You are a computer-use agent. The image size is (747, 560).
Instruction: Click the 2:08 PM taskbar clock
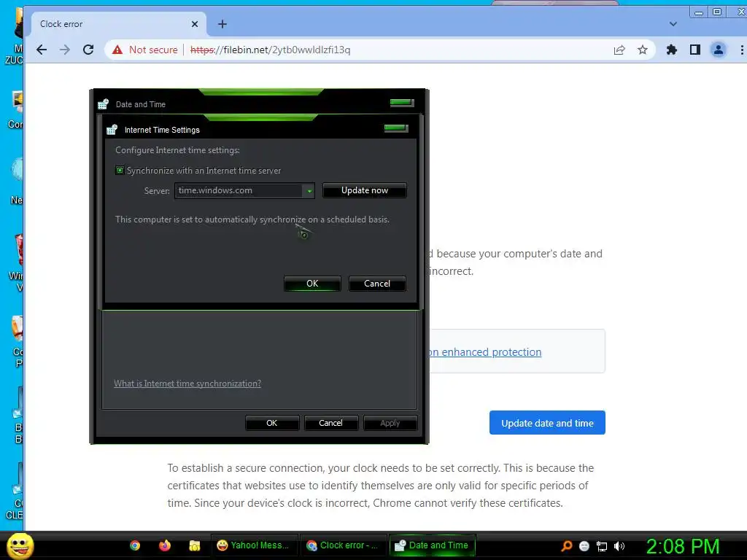point(683,546)
